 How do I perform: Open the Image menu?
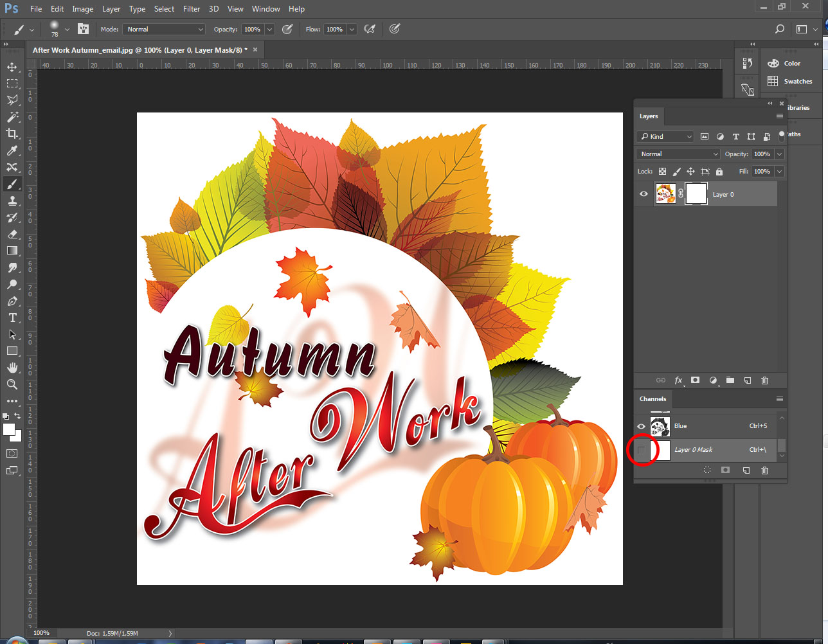tap(82, 9)
